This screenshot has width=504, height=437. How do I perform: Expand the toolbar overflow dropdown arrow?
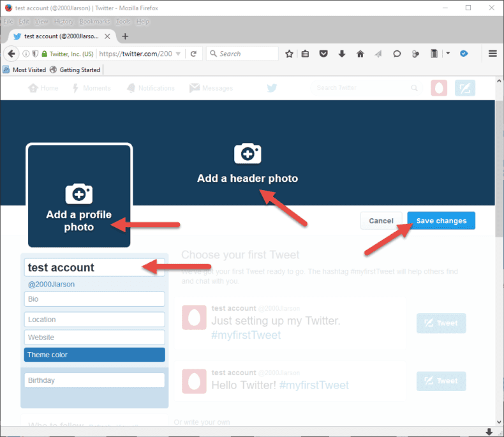point(448,54)
